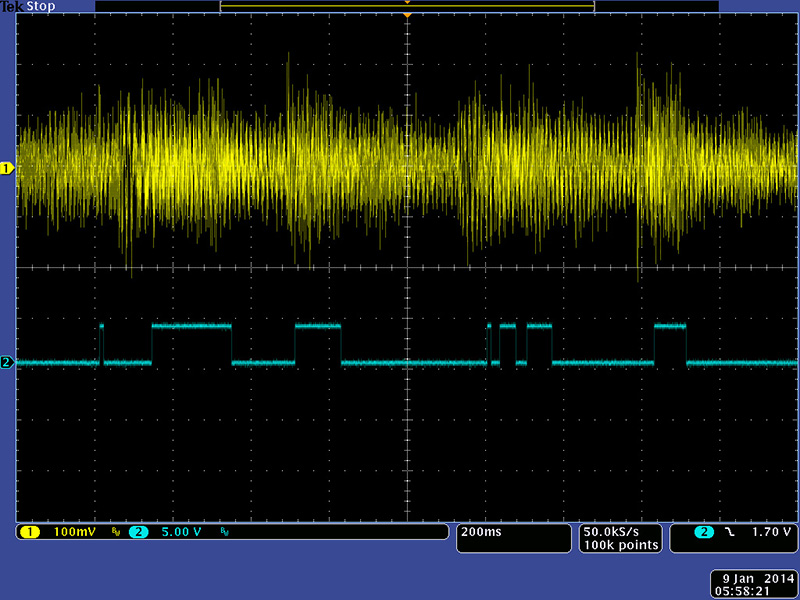Screen dimensions: 800x600
Task: Click the channel 1 yellow ground marker
Action: 7,169
